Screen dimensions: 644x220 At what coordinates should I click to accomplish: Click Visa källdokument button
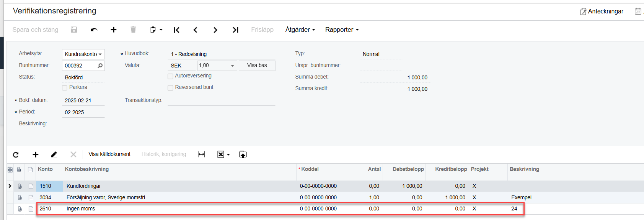tap(109, 154)
